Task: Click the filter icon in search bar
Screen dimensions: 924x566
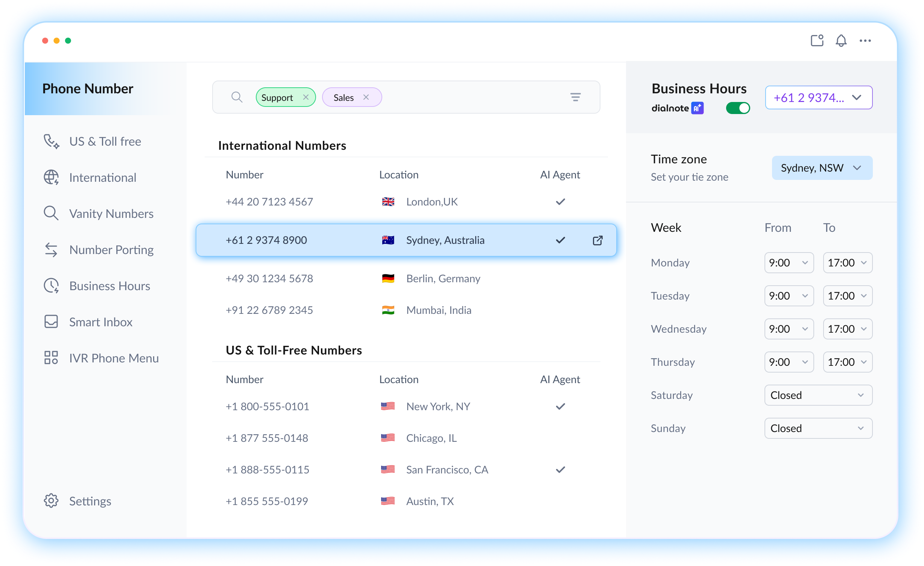Action: pos(575,97)
